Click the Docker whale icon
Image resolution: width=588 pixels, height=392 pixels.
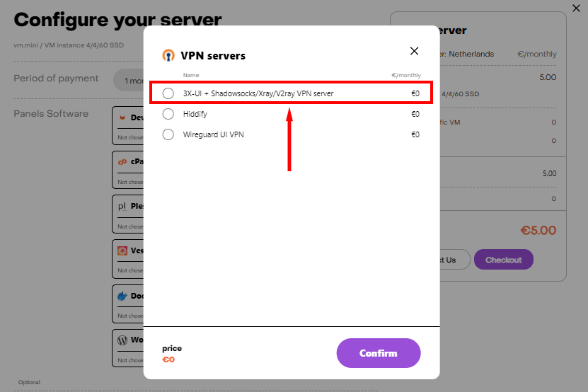click(x=122, y=296)
